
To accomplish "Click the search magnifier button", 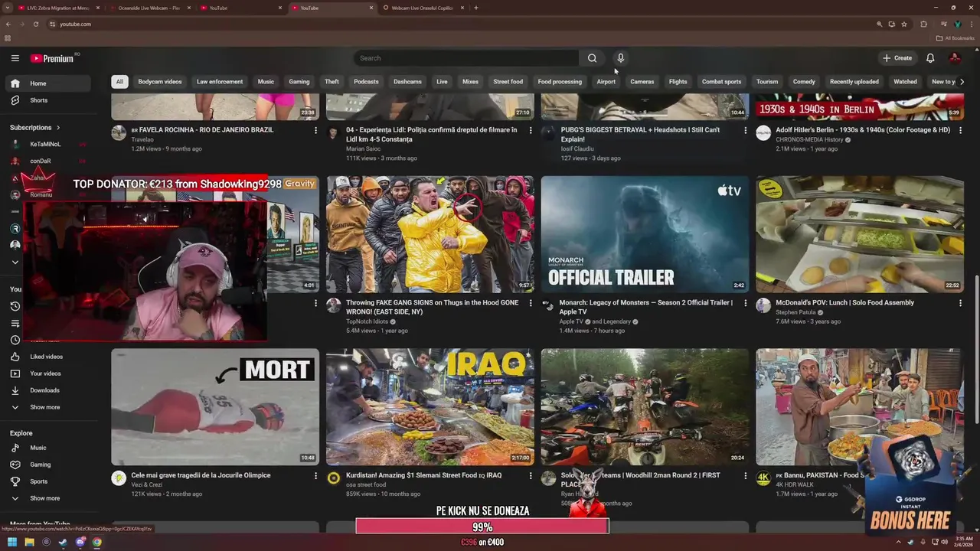I will 592,58.
